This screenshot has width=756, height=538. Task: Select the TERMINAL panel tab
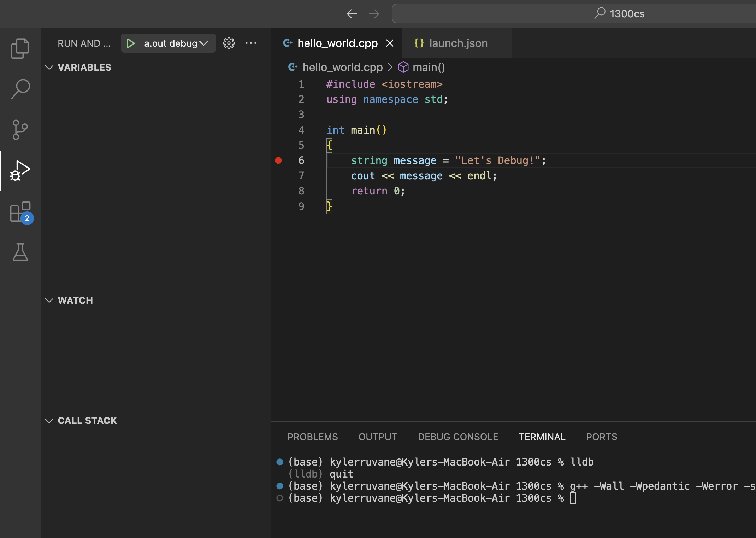pos(542,437)
